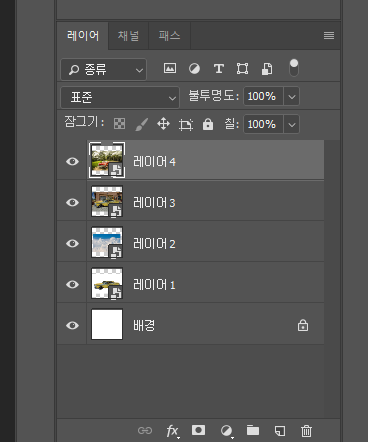Image resolution: width=368 pixels, height=442 pixels.
Task: Lock image pixels brush icon
Action: click(142, 124)
